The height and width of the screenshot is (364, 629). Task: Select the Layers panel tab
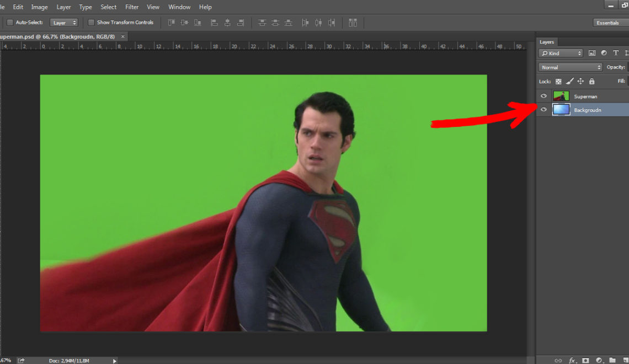point(546,42)
